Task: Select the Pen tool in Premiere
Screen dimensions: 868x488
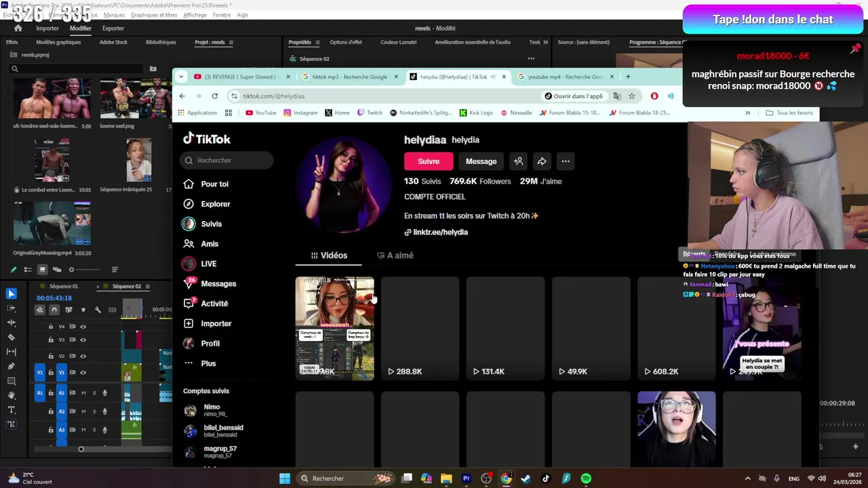Action: (x=12, y=366)
